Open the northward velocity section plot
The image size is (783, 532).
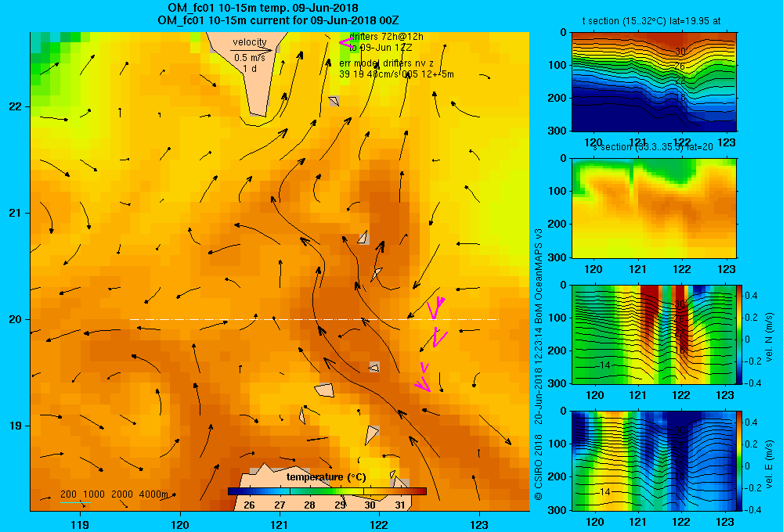click(x=654, y=334)
